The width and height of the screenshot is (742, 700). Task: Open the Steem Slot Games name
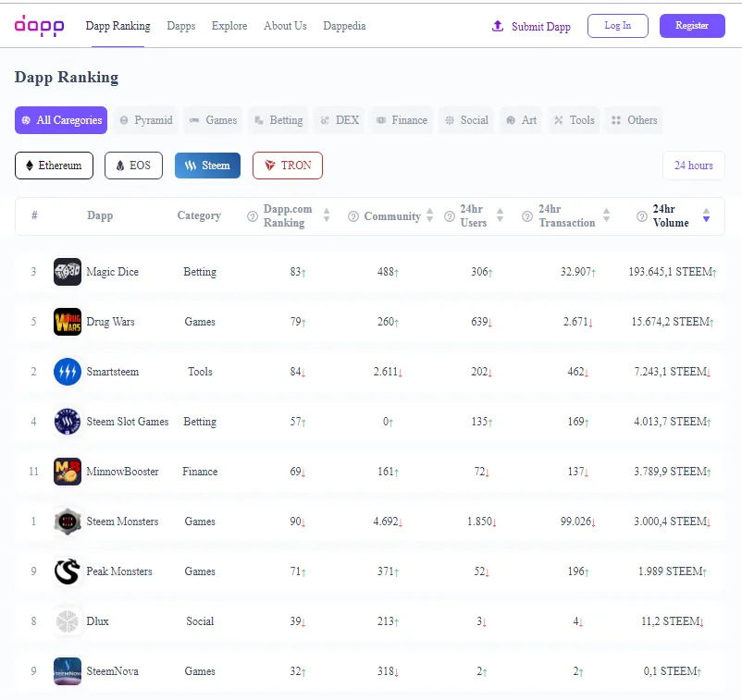click(128, 422)
